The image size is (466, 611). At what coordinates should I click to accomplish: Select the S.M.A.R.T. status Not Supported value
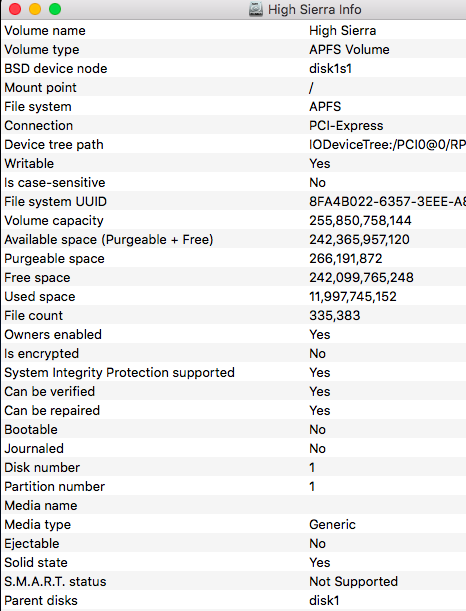coord(353,581)
